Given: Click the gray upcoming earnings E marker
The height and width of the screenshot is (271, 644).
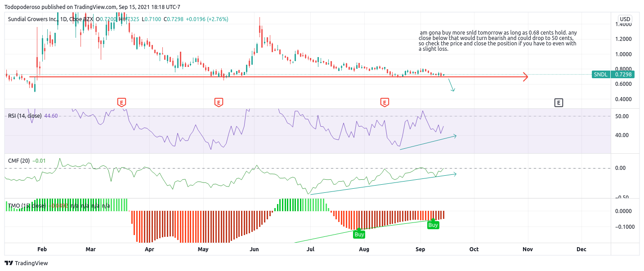Looking at the screenshot, I should [x=559, y=102].
